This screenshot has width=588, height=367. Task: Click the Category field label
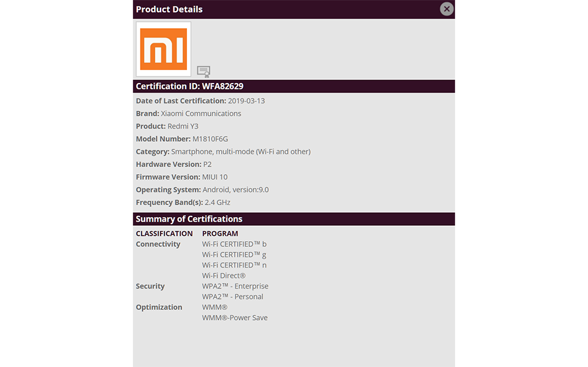tap(153, 152)
